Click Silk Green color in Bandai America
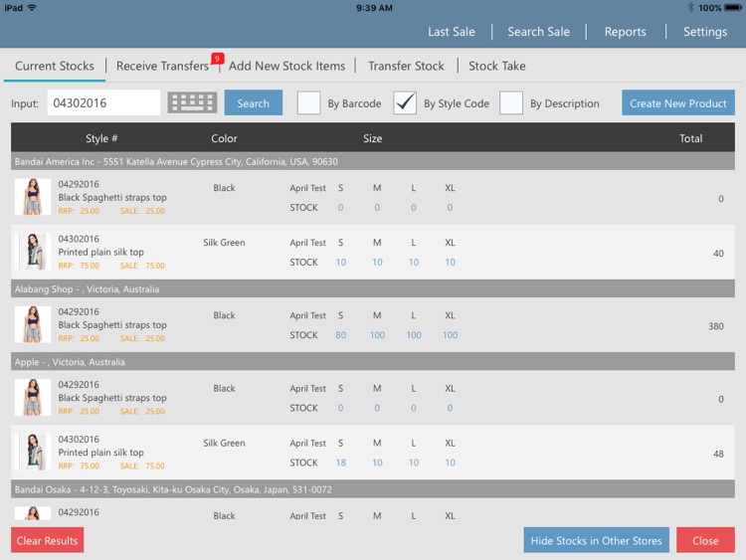 pos(224,242)
